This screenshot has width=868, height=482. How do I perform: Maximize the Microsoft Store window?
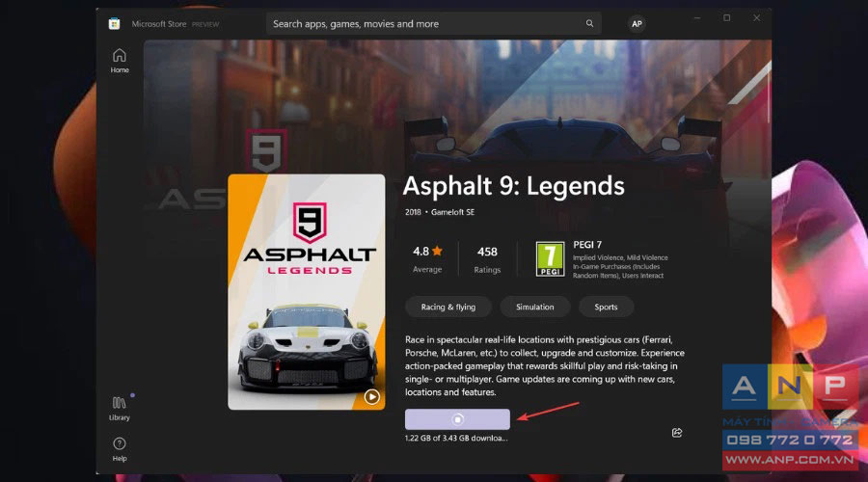tap(727, 18)
